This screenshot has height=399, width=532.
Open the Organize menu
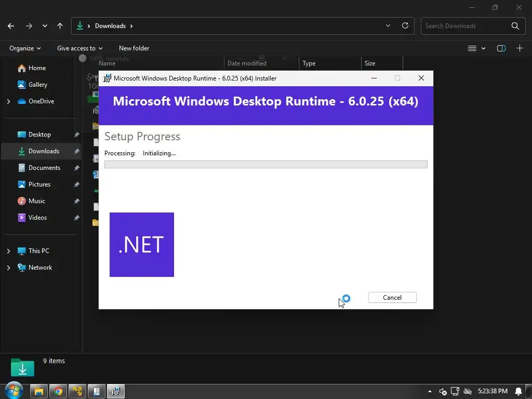pyautogui.click(x=25, y=48)
